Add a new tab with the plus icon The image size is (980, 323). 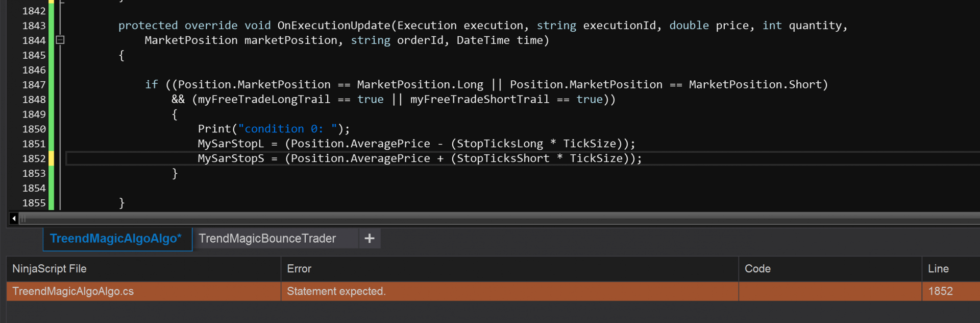point(370,238)
